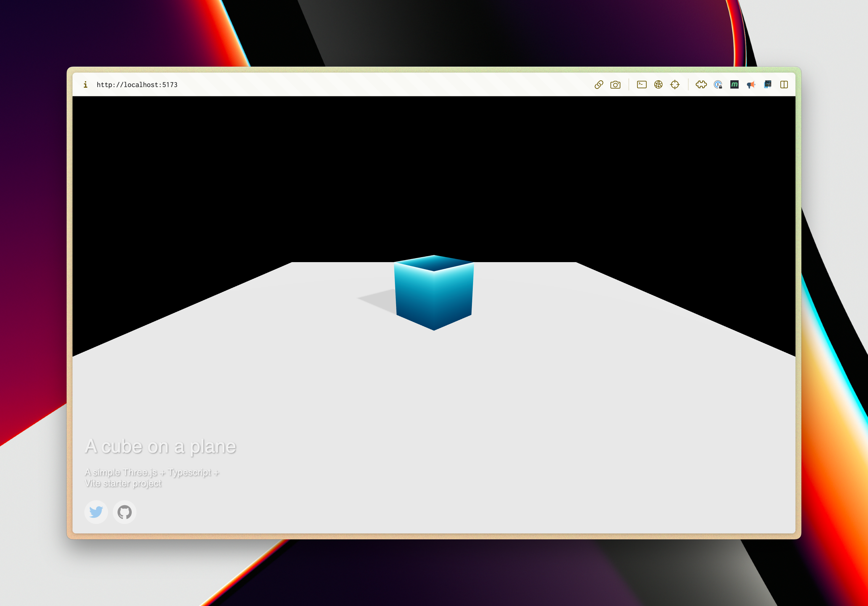Click the copy link chain icon
Viewport: 868px width, 606px height.
[598, 85]
